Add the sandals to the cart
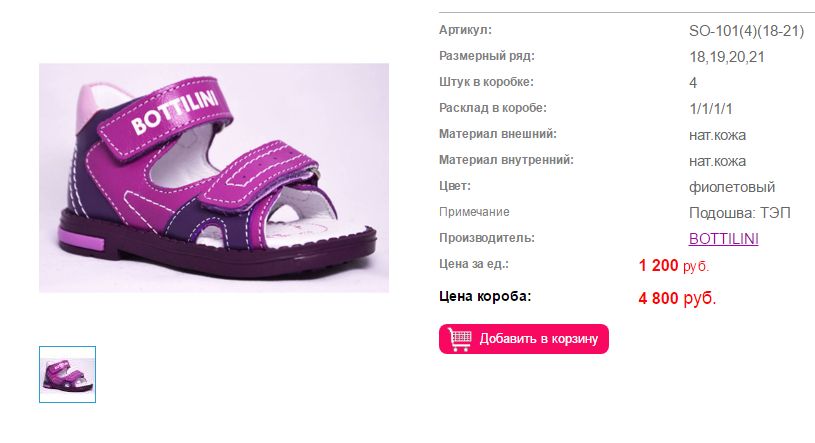Image resolution: width=815 pixels, height=443 pixels. click(x=523, y=339)
